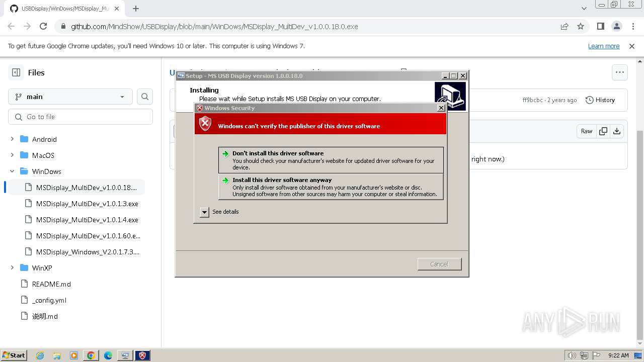The height and width of the screenshot is (362, 644).
Task: Open the Windows Start menu
Action: [14, 355]
